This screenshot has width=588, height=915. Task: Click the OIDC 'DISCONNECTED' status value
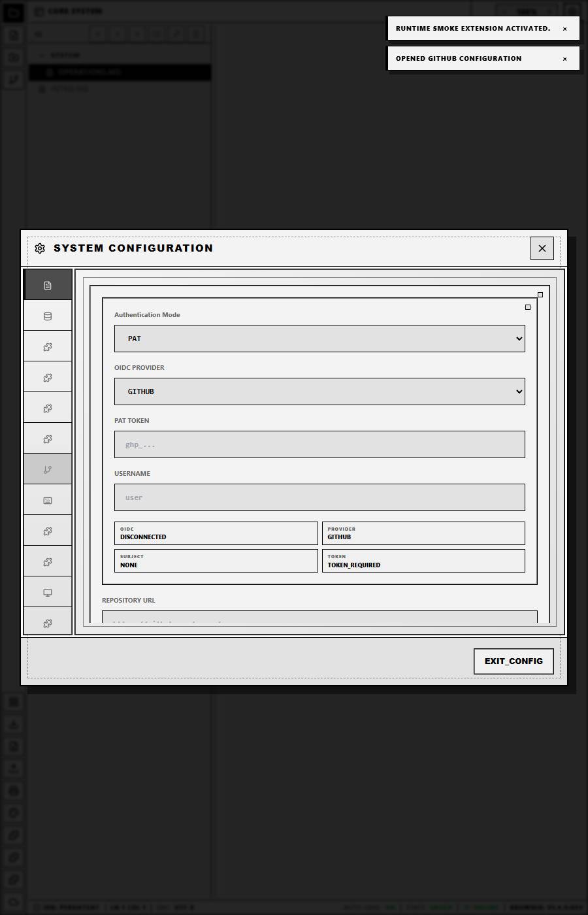(143, 537)
